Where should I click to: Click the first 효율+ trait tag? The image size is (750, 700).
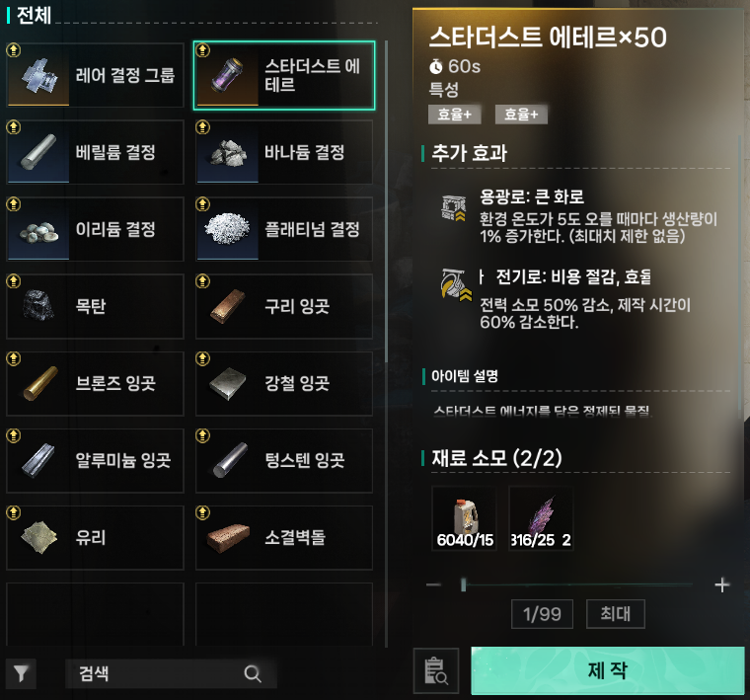[454, 115]
